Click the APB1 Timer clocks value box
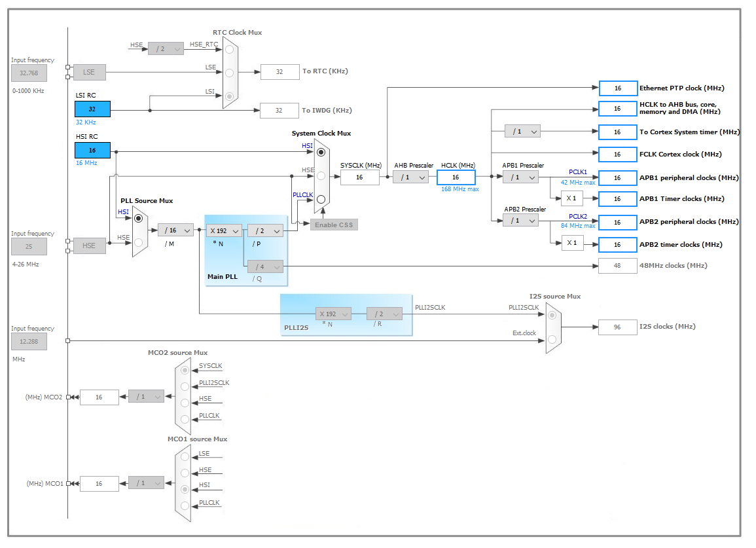Screen dimensions: 756x548 618,199
